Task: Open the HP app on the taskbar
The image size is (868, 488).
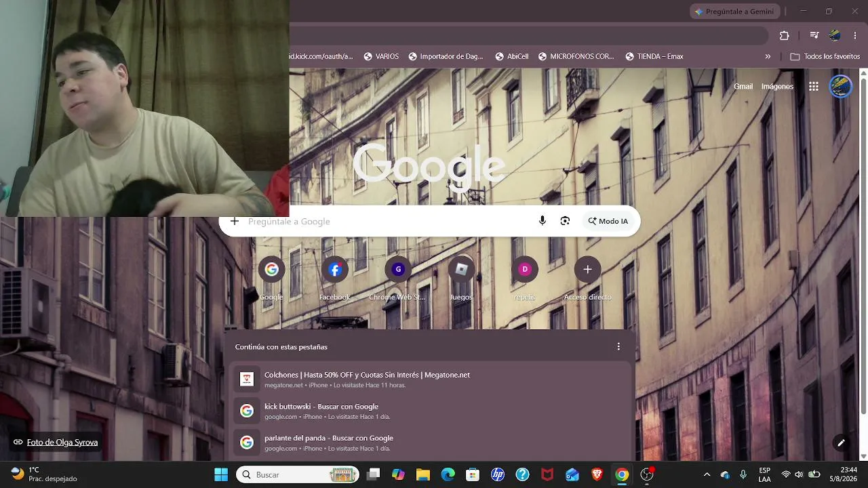Action: coord(498,474)
